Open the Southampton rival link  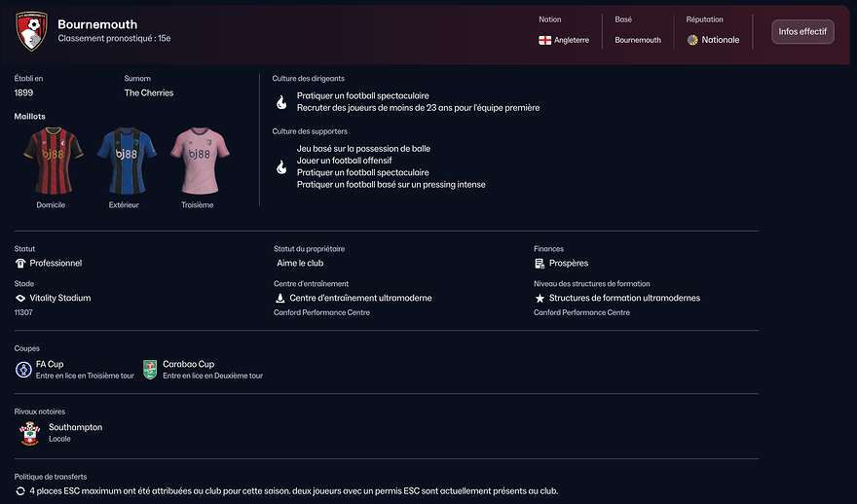click(x=75, y=427)
